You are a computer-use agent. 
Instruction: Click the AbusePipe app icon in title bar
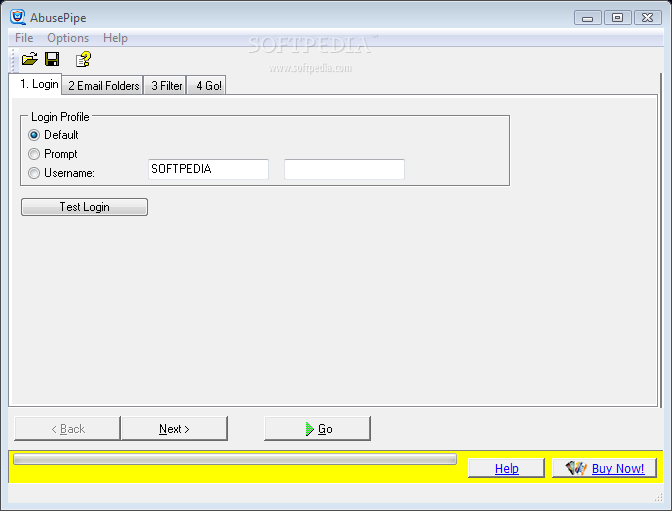click(x=18, y=17)
